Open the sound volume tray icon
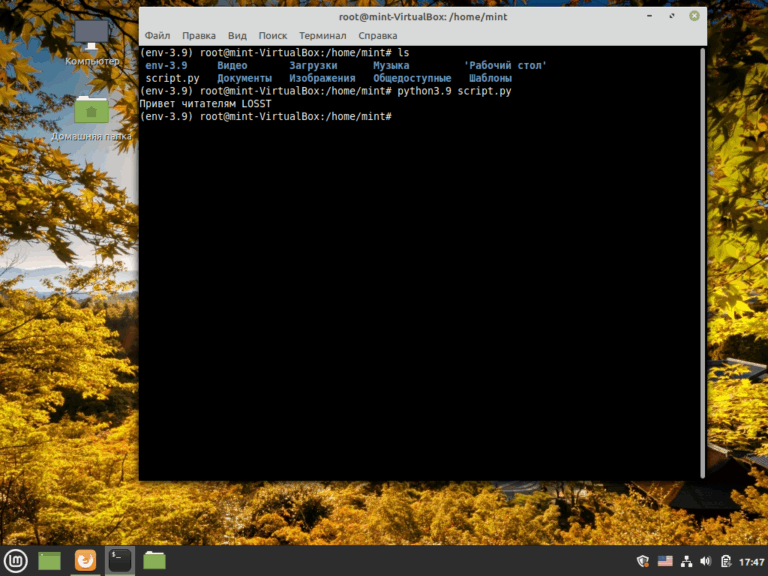 [x=705, y=561]
